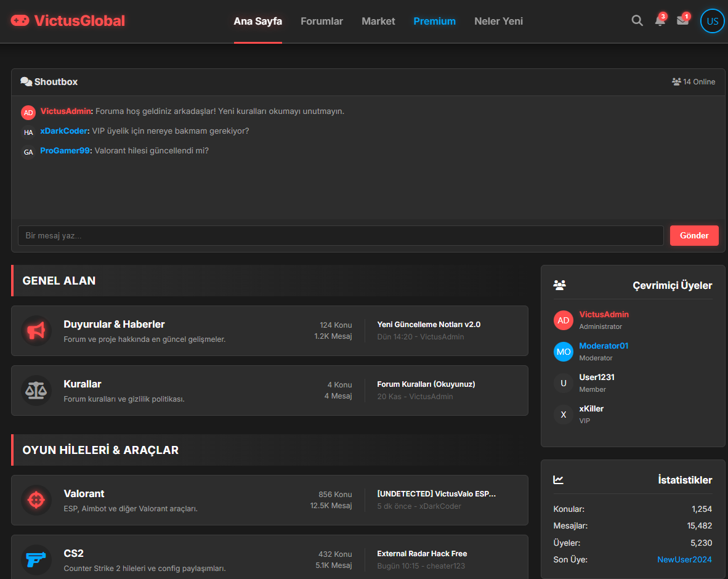Open 'Forum Kuralları (Okuyunuz)' thread

coord(426,384)
